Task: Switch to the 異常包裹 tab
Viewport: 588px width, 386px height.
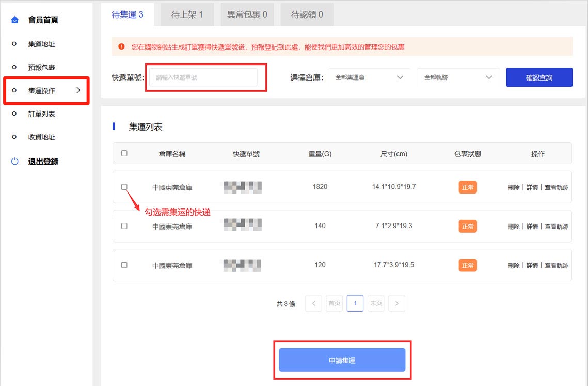Action: (247, 14)
